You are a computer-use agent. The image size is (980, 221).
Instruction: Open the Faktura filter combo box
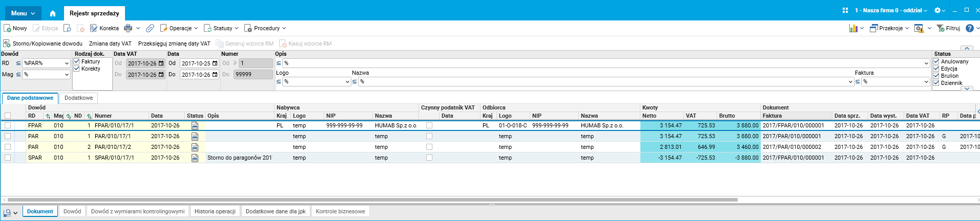[x=895, y=82]
